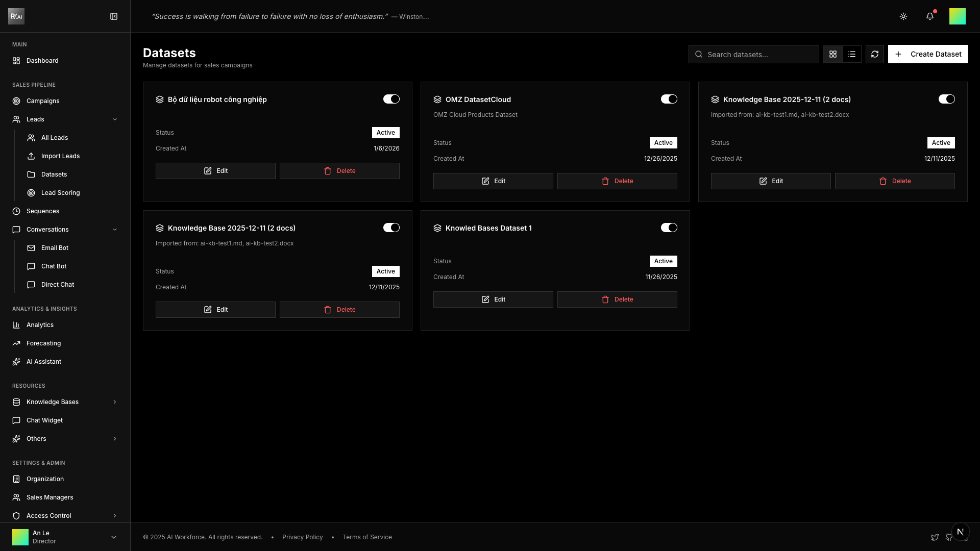980x551 pixels.
Task: Open Analytics in the sidebar
Action: pos(40,325)
